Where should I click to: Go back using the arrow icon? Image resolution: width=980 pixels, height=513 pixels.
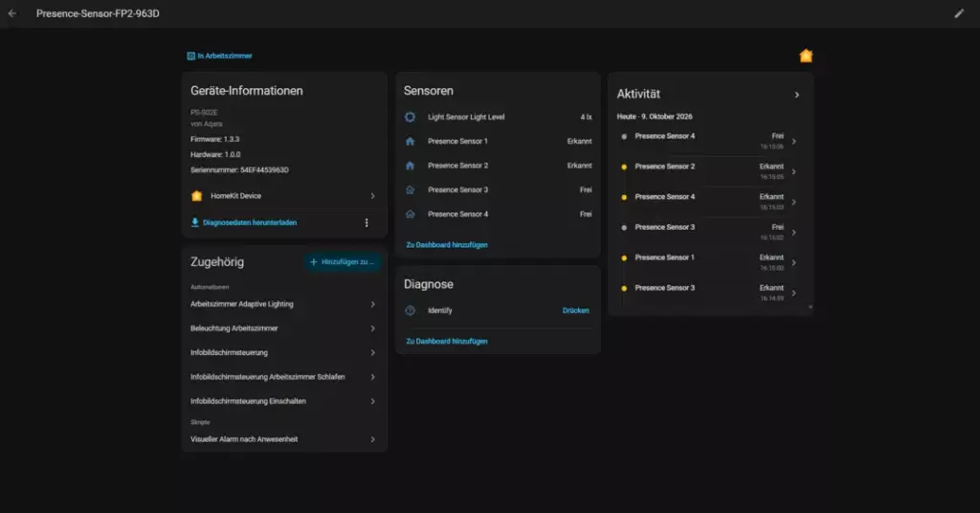point(12,13)
